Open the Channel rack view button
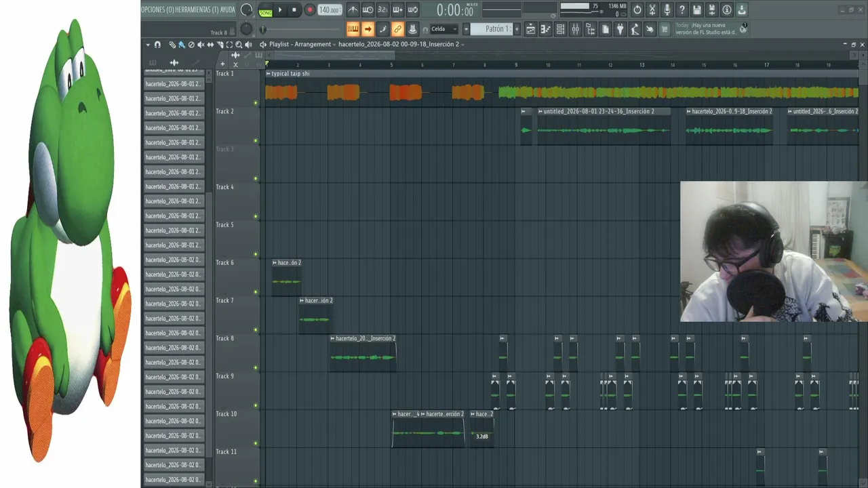 pyautogui.click(x=560, y=29)
